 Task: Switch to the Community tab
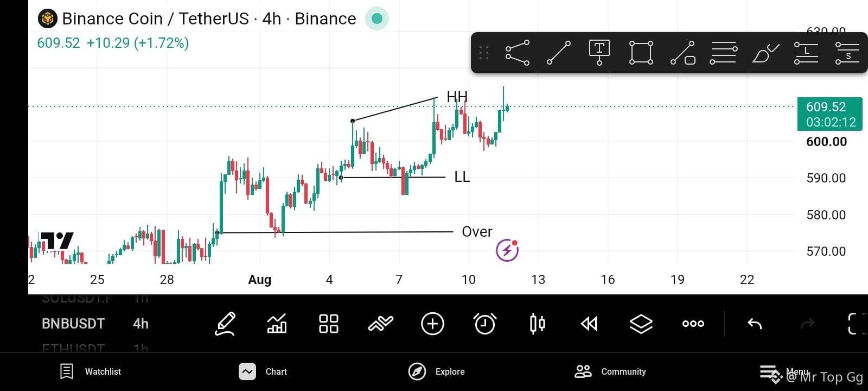point(610,371)
